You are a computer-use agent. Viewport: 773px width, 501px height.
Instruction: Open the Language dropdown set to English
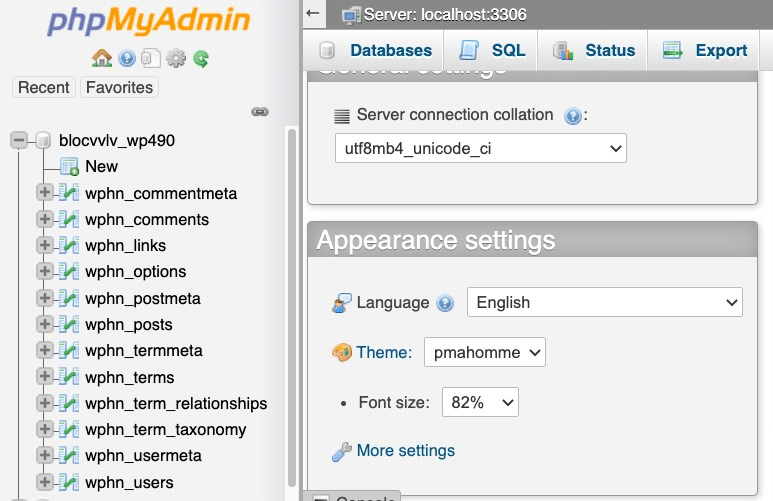tap(604, 302)
